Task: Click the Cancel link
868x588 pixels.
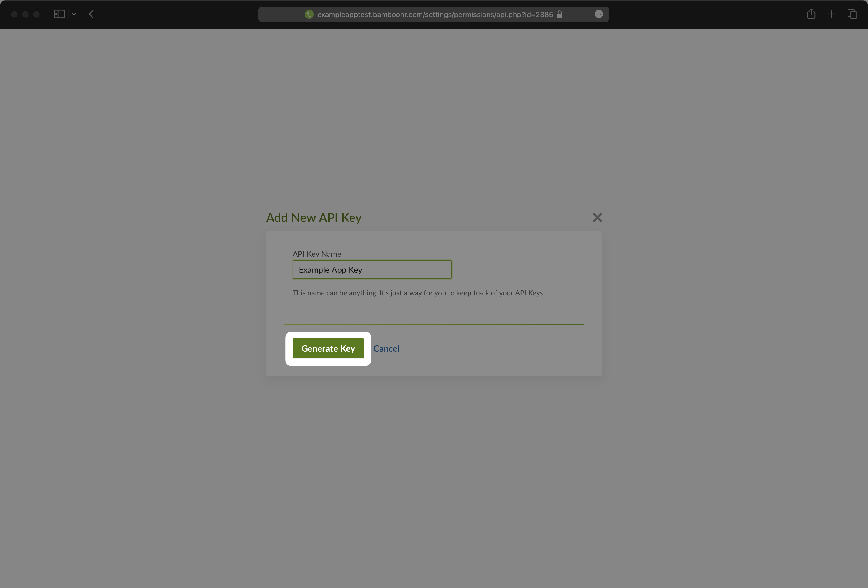Action: tap(386, 349)
